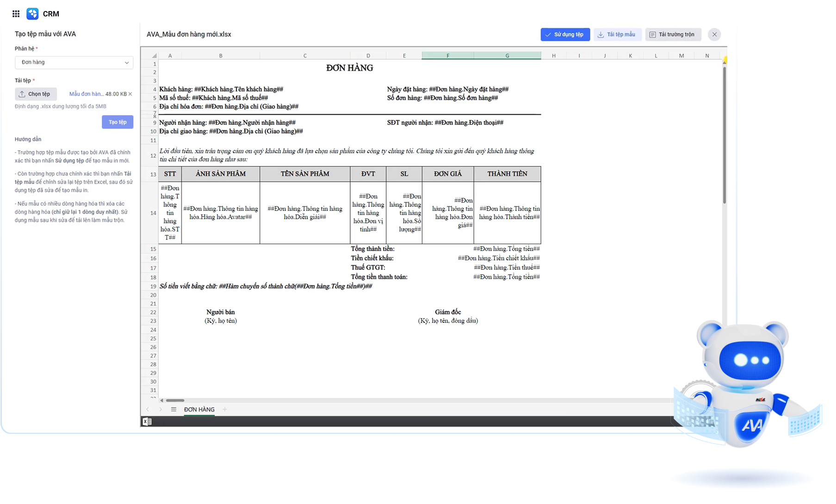Open the all sheets list icon

tap(173, 409)
